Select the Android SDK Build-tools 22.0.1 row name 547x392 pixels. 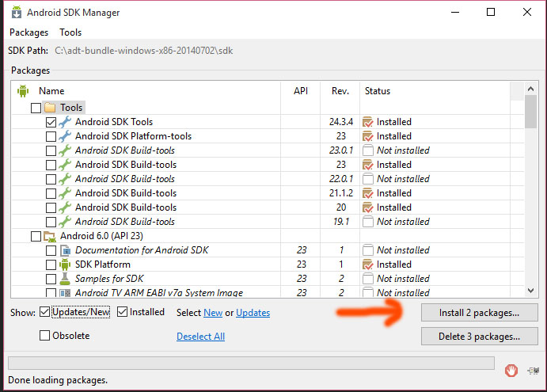tap(125, 179)
